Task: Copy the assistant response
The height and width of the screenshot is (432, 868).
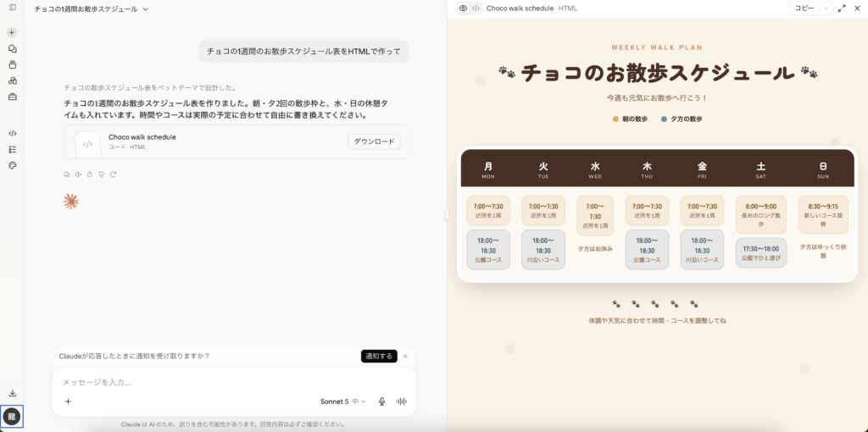Action: (x=66, y=174)
